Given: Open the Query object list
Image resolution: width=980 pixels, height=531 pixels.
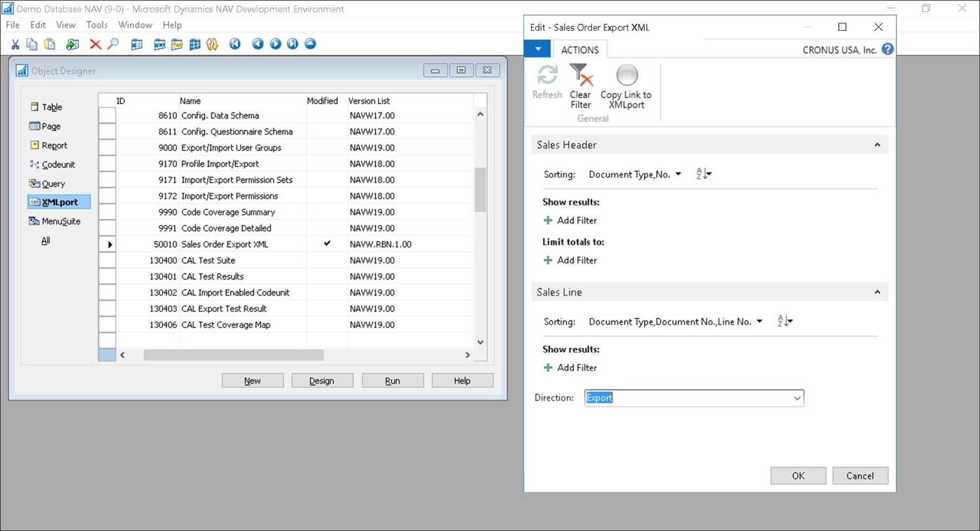Looking at the screenshot, I should coord(53,184).
